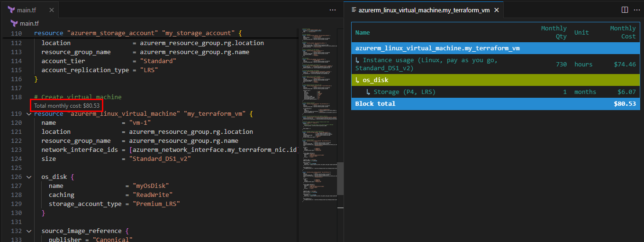Click the $74.46 instance usage cost
Screen dimensions: 644x242
pos(625,64)
